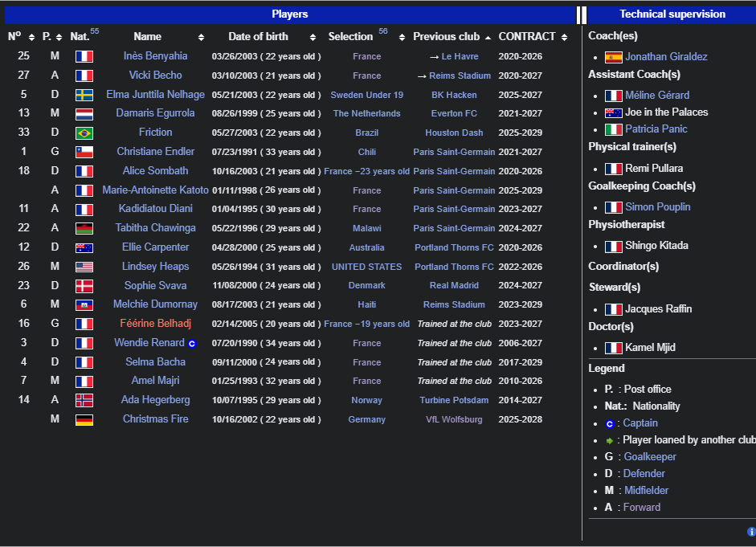Viewport: 756px width, 547px height.
Task: Open VfL Wolfsburg club link
Action: click(454, 420)
